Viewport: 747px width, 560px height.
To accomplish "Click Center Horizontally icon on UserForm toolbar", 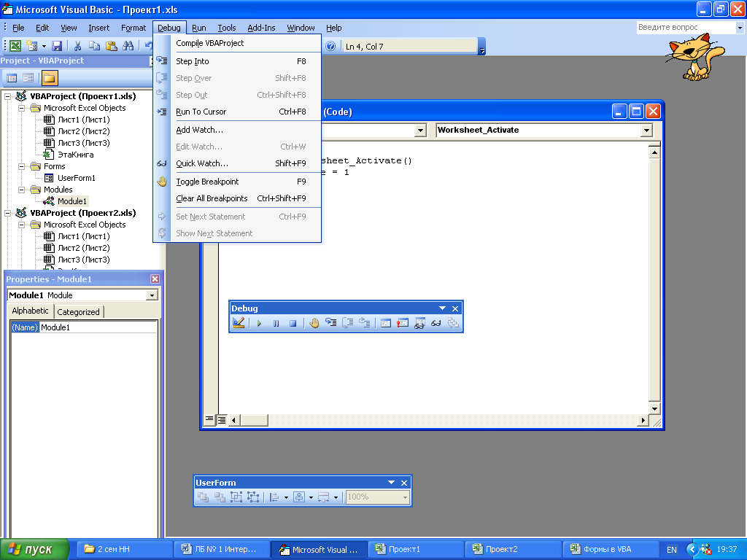I will click(298, 497).
